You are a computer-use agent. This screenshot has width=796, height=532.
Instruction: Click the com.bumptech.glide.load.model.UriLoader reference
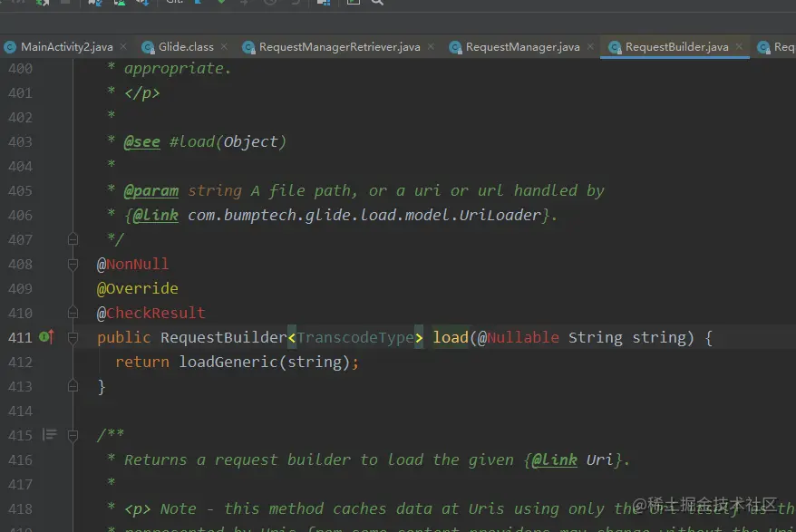tap(364, 215)
